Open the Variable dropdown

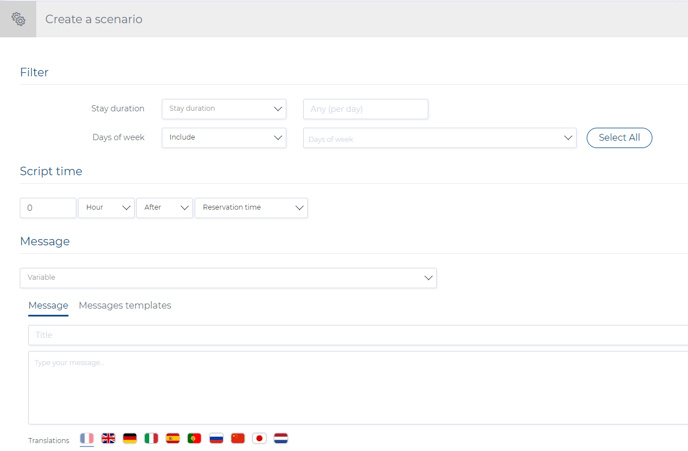(228, 278)
